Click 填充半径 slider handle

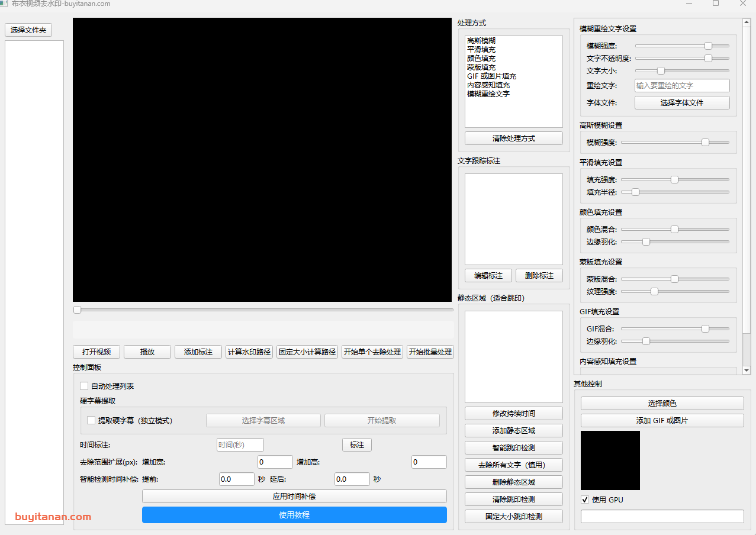(x=635, y=192)
